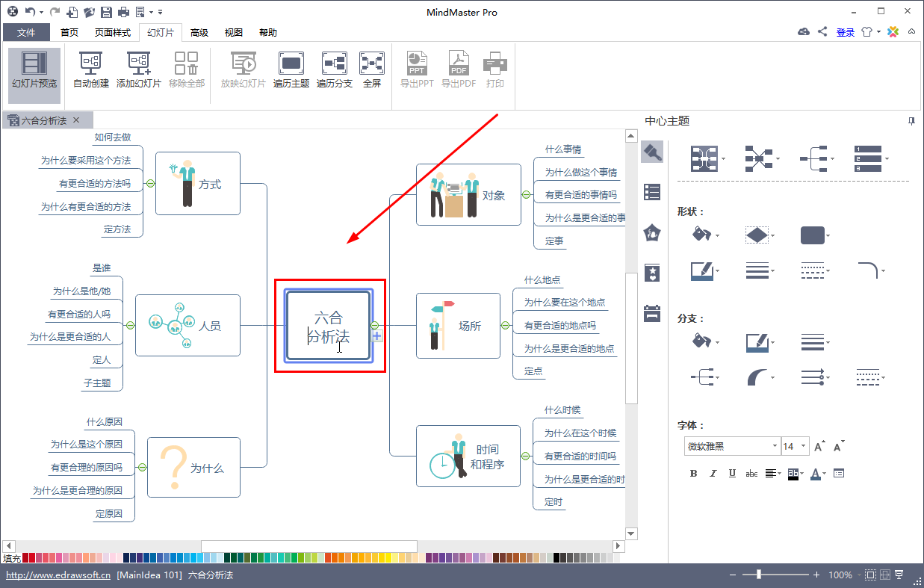Toggle bold formatting
The width and height of the screenshot is (924, 588).
(x=693, y=473)
